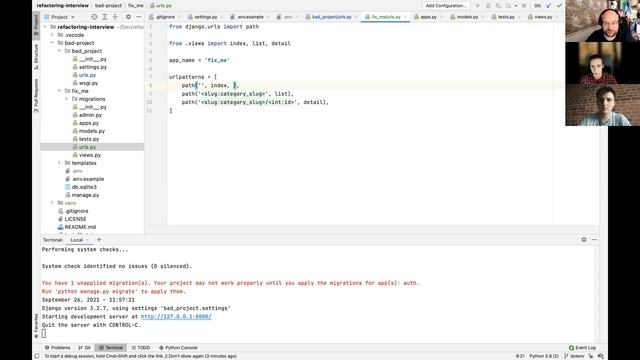Select the LICENSE file in tree
This screenshot has width=640, height=360.
75,219
